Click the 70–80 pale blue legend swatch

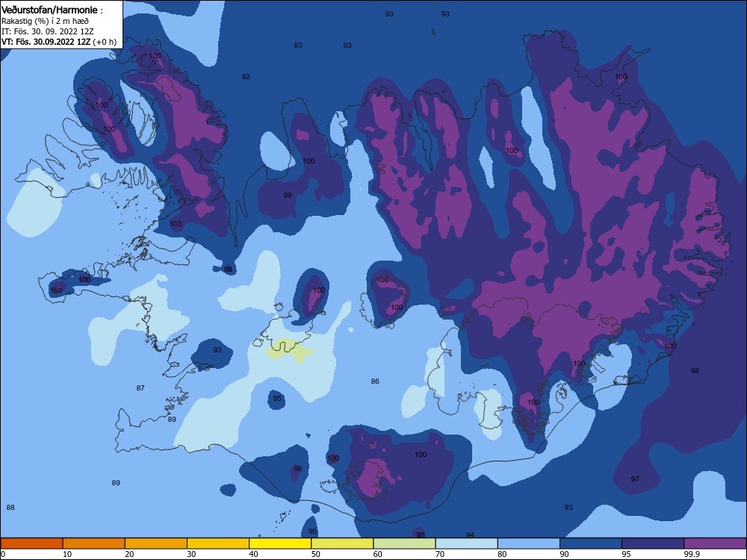click(x=466, y=544)
